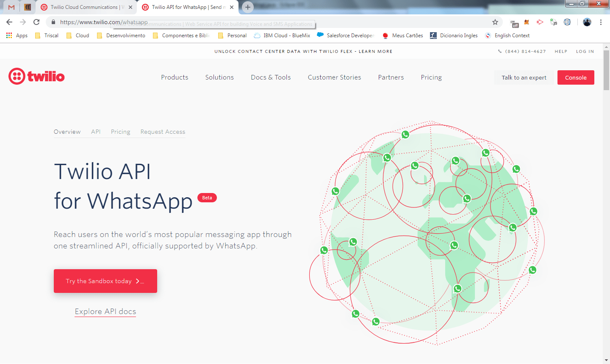
Task: Follow the Explore API docs link
Action: pos(105,312)
